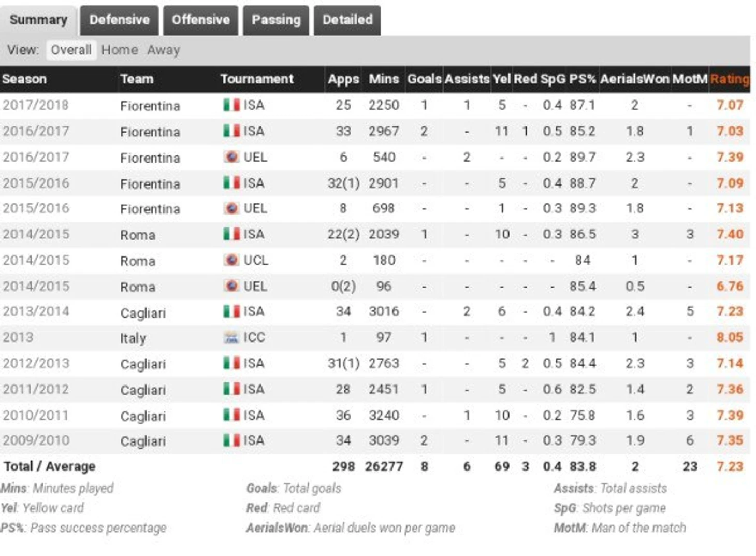Viewport: 756px width, 556px height.
Task: Sort table by Goals column header
Action: (x=424, y=79)
